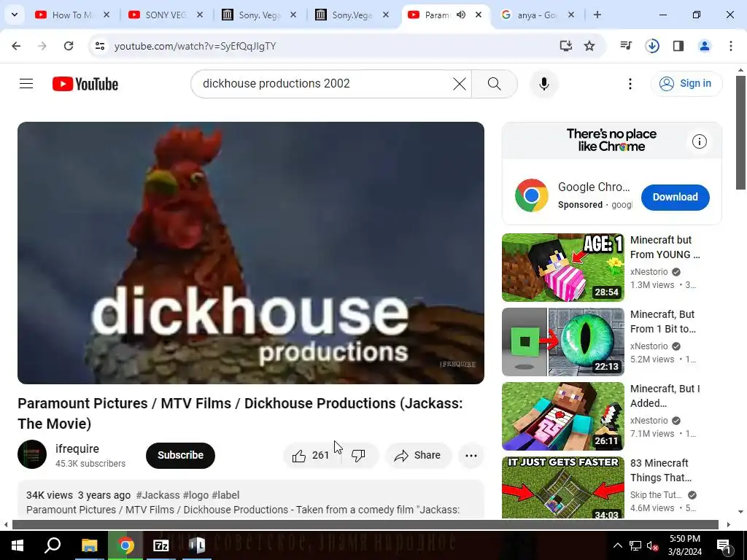The width and height of the screenshot is (747, 560).
Task: Clear the search box with X
Action: 460,84
